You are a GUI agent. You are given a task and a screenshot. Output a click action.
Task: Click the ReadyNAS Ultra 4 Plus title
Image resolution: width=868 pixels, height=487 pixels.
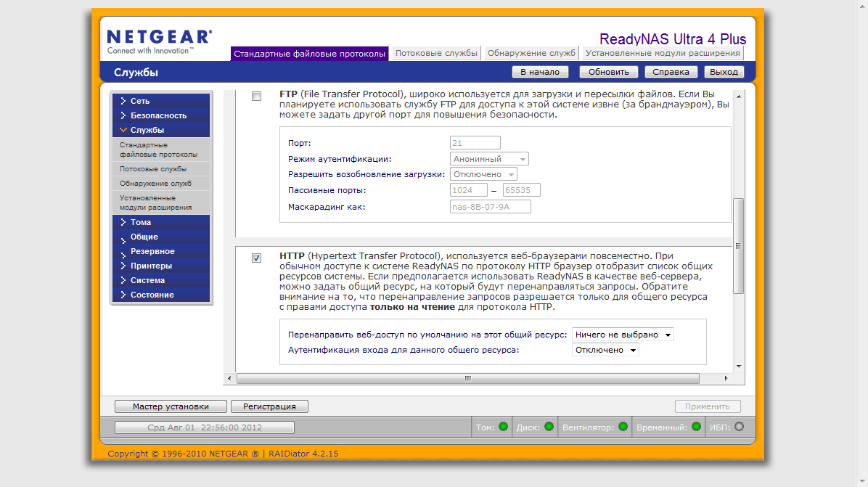[673, 38]
